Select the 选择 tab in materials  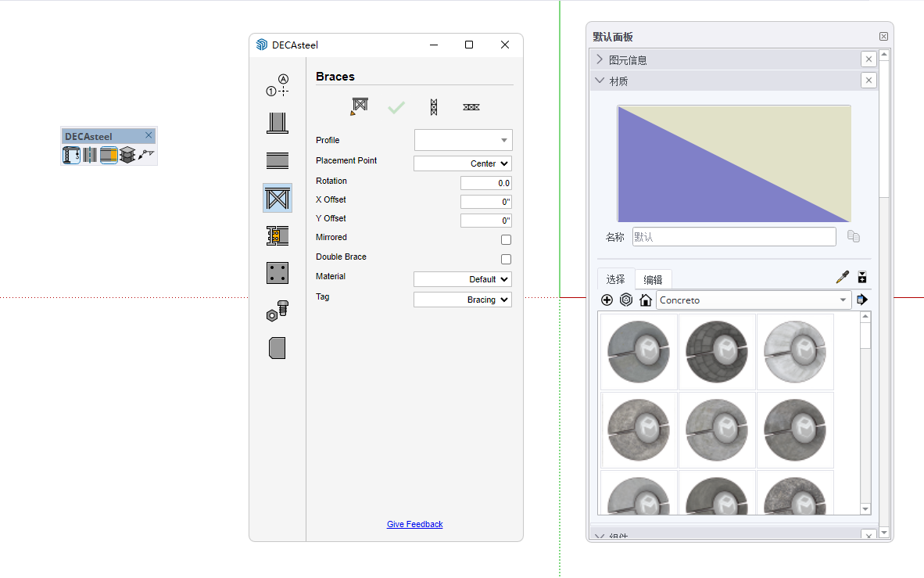[615, 279]
